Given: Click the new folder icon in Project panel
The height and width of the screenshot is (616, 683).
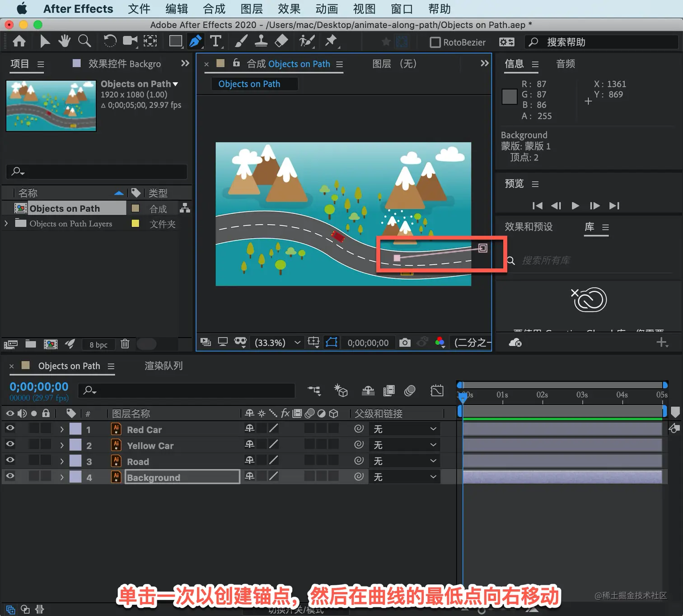Looking at the screenshot, I should [x=31, y=344].
